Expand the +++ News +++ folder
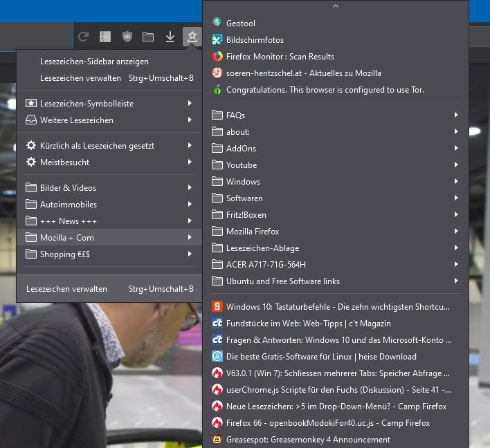Image resolution: width=490 pixels, height=448 pixels. (109, 221)
